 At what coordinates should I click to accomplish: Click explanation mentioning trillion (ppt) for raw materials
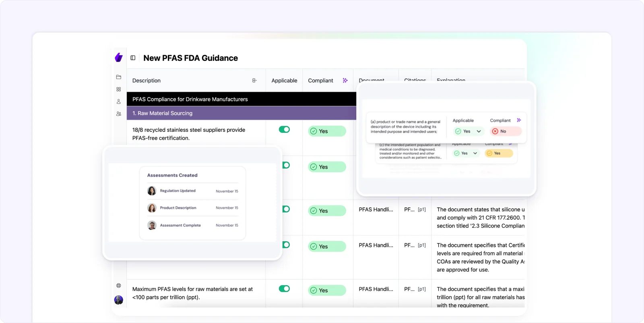pyautogui.click(x=481, y=297)
